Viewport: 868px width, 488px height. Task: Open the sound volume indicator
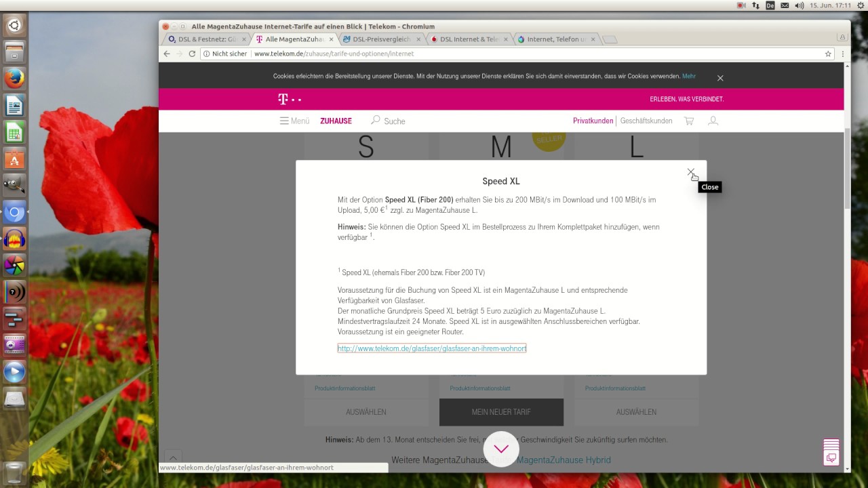[x=800, y=5]
